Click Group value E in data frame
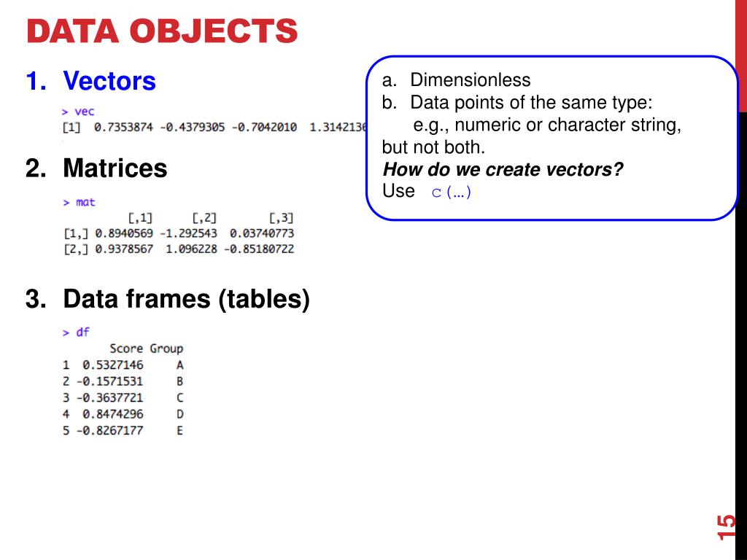The width and height of the screenshot is (747, 560). click(x=179, y=430)
